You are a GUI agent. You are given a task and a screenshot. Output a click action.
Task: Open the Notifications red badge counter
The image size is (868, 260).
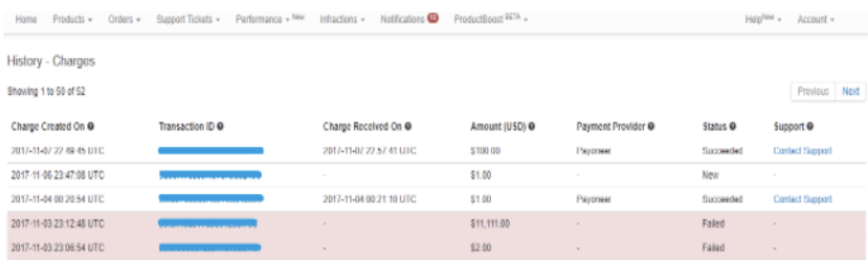tap(433, 18)
